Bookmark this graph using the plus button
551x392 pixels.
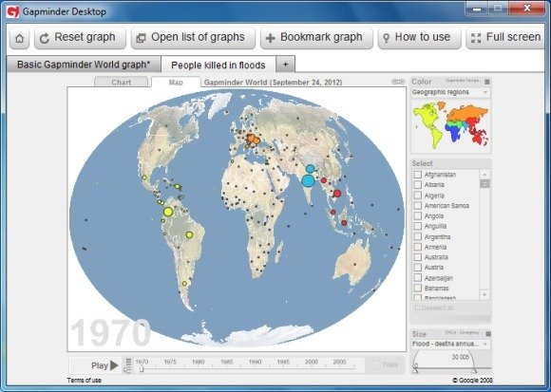click(316, 38)
